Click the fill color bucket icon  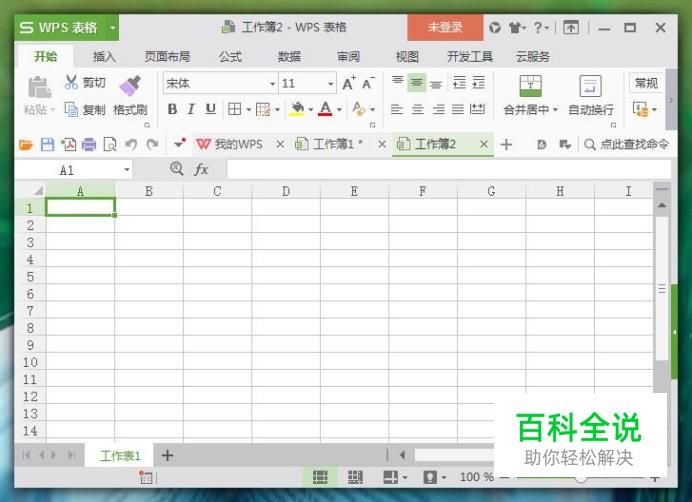click(x=297, y=109)
